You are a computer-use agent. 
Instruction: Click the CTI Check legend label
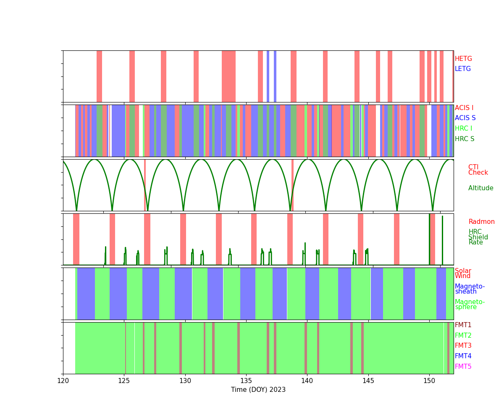(x=478, y=170)
